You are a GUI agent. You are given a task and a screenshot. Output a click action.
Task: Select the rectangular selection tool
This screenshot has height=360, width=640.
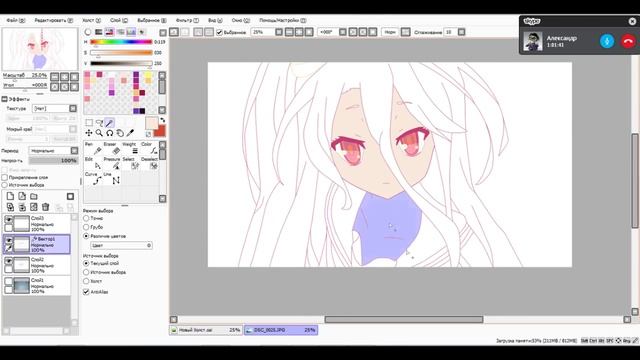point(89,123)
